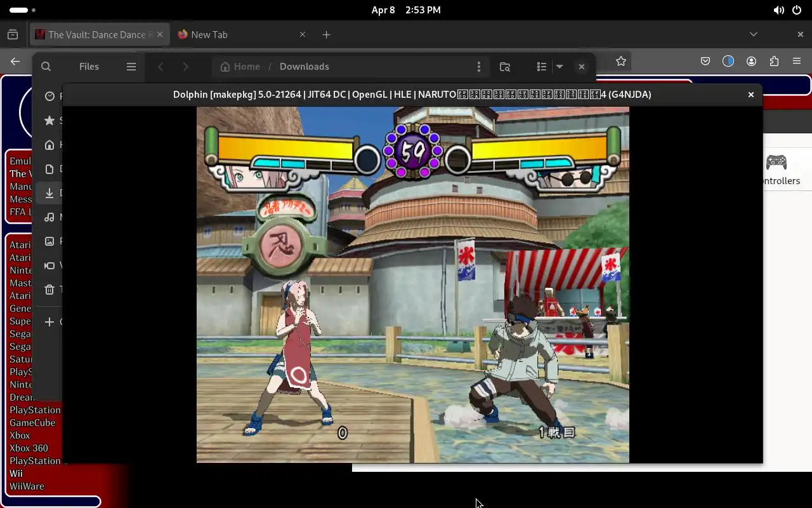Select Downloads in the Files path bar

tap(304, 67)
